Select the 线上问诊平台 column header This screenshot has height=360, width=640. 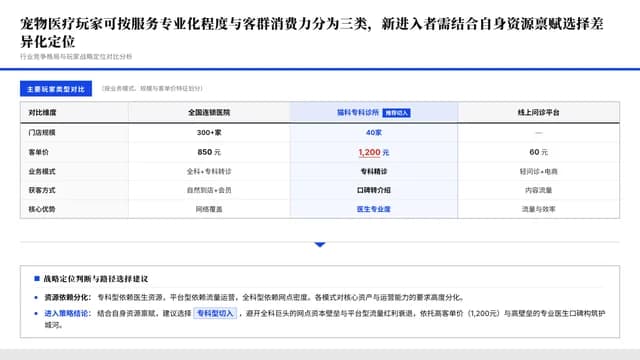click(x=538, y=112)
